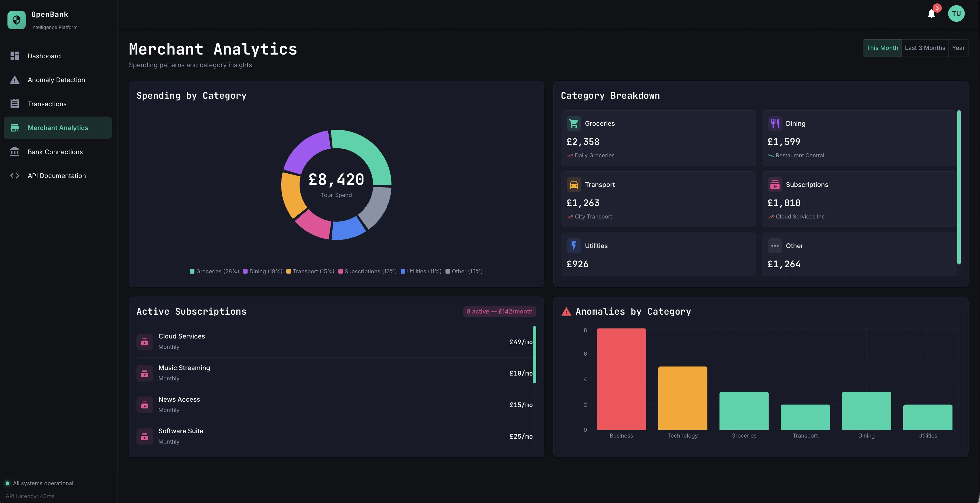Open the Subscriptions £1,010 card

pyautogui.click(x=859, y=199)
